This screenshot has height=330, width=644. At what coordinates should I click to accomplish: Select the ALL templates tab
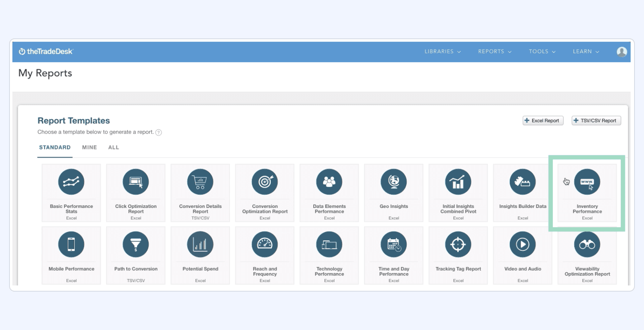pos(114,147)
